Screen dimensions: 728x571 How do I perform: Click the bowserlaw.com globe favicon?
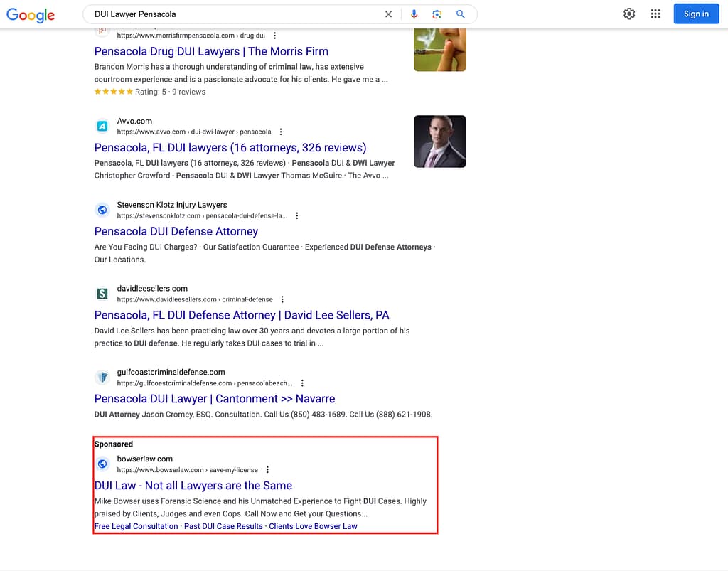[102, 464]
